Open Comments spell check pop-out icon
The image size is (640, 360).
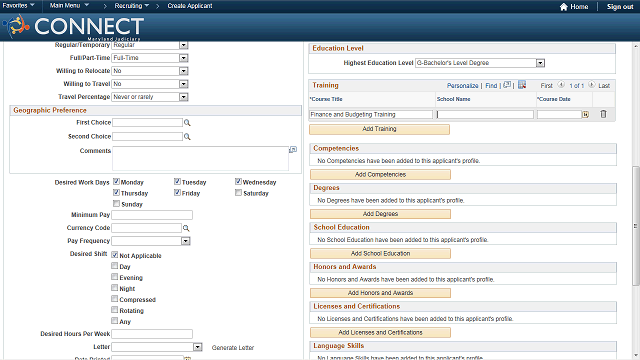point(293,150)
